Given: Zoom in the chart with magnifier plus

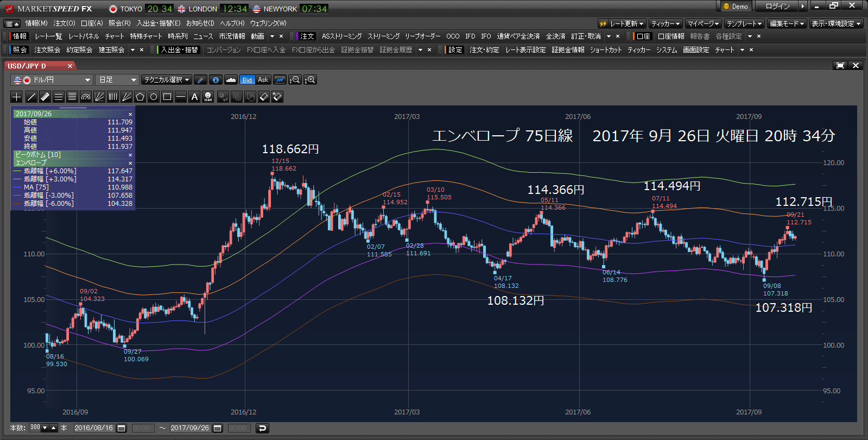Looking at the screenshot, I should [310, 80].
